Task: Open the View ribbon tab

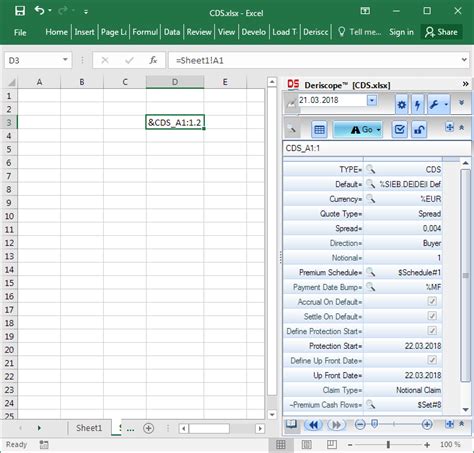Action: coord(226,32)
